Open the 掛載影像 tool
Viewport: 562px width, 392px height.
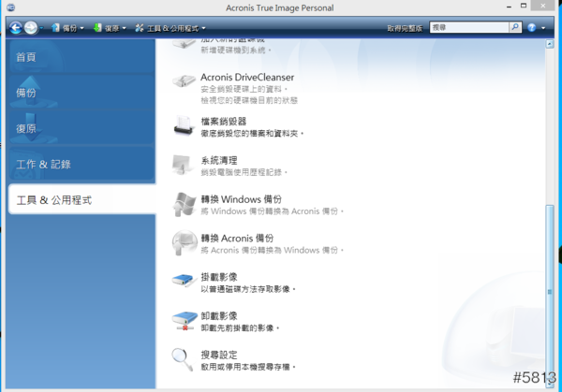[x=219, y=277]
